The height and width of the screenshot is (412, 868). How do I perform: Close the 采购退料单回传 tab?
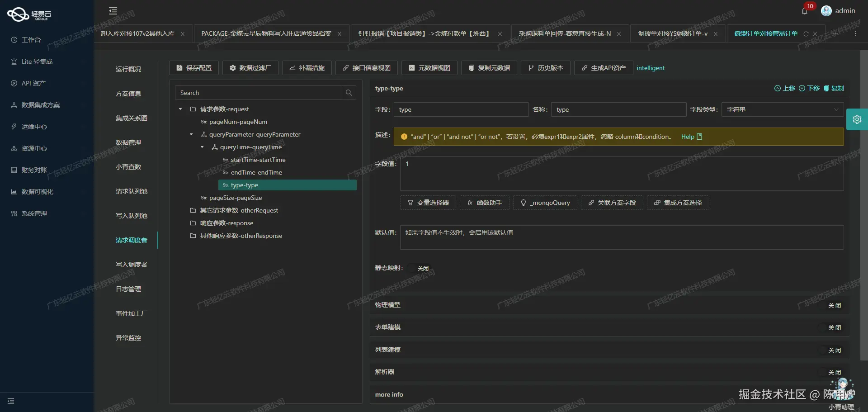(619, 34)
